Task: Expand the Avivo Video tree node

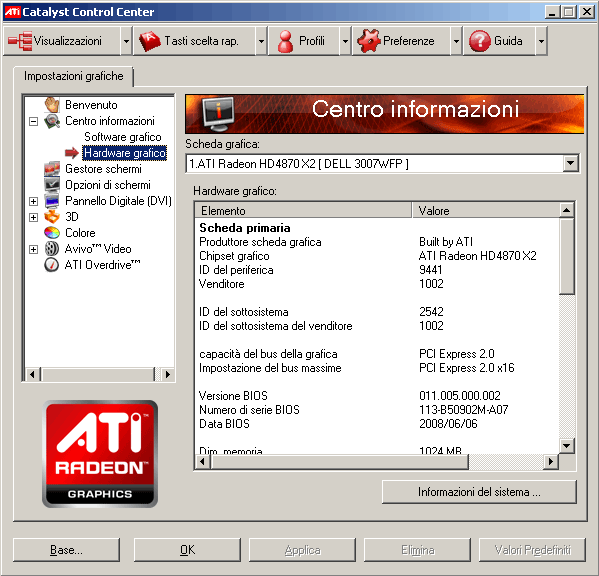Action: (x=34, y=249)
